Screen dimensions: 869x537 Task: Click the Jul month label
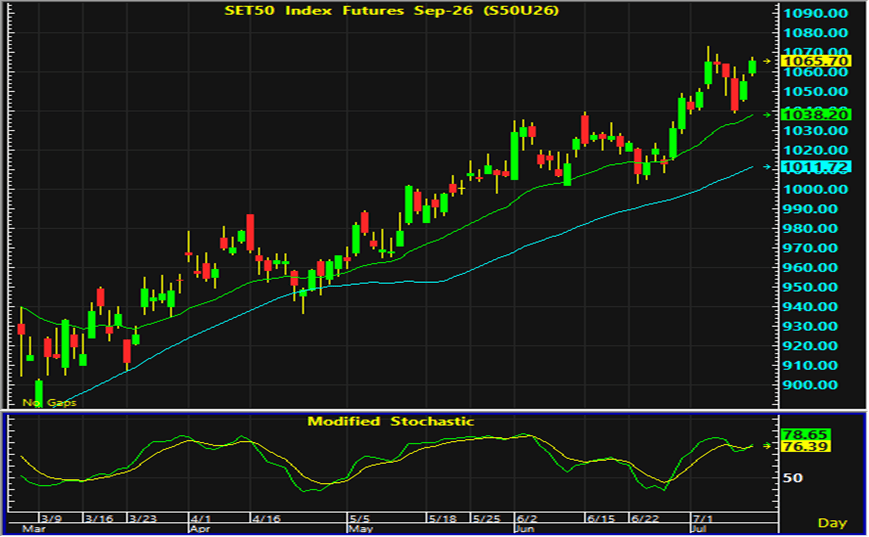pos(700,529)
